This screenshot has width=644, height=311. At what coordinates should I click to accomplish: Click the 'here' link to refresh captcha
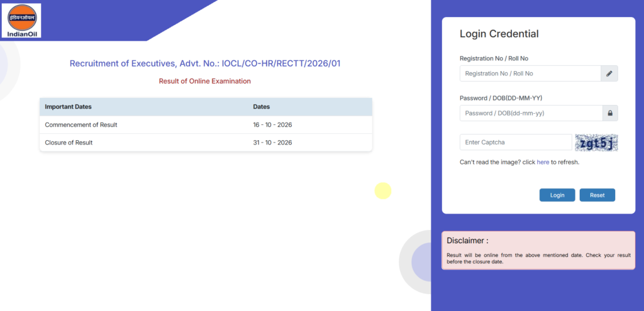coord(543,162)
